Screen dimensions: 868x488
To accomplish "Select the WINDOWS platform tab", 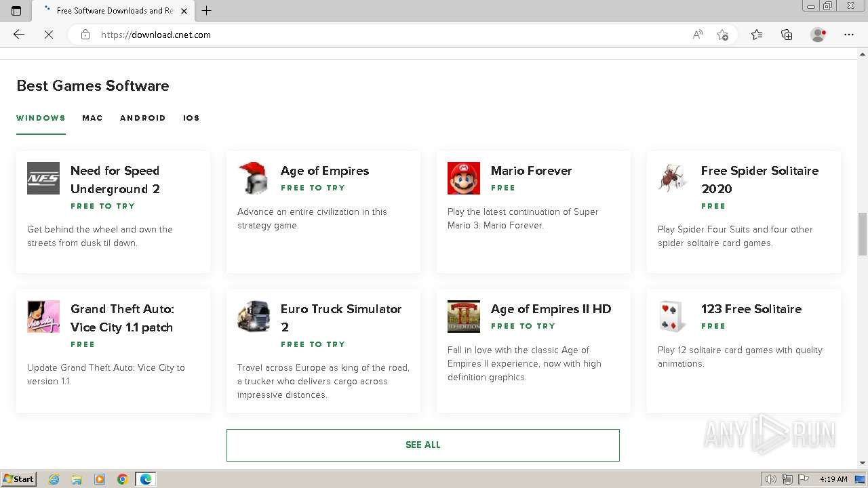I will [x=41, y=118].
